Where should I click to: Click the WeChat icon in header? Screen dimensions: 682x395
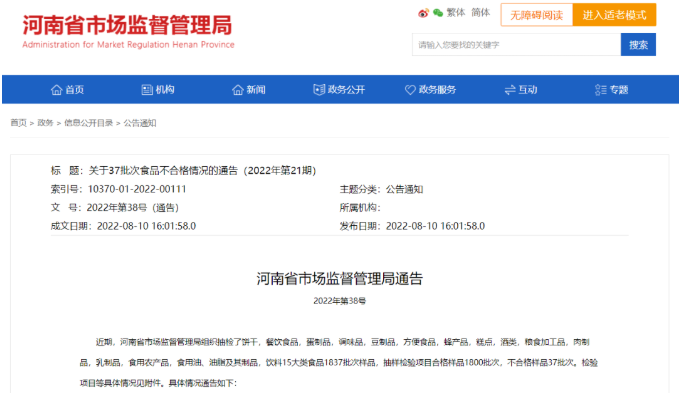438,13
